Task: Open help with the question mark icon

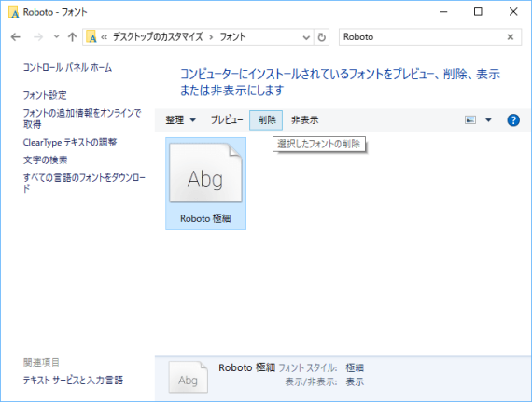Action: coord(513,120)
